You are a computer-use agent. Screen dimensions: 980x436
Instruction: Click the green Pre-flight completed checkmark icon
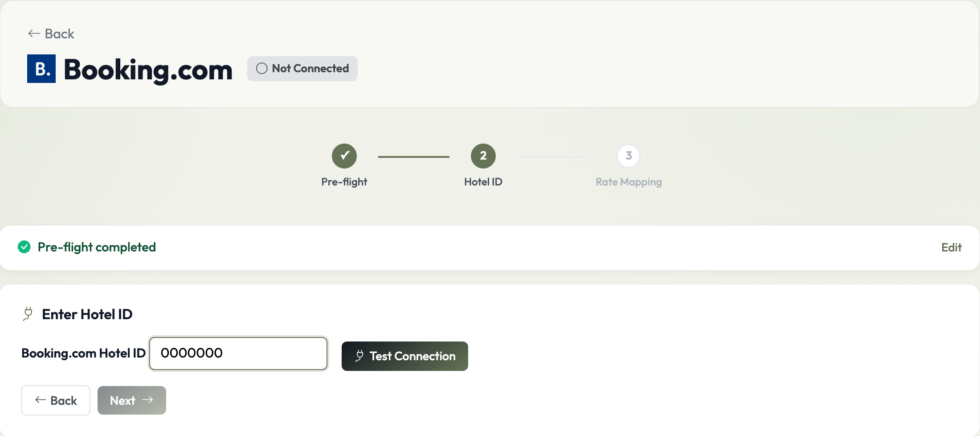coord(24,247)
